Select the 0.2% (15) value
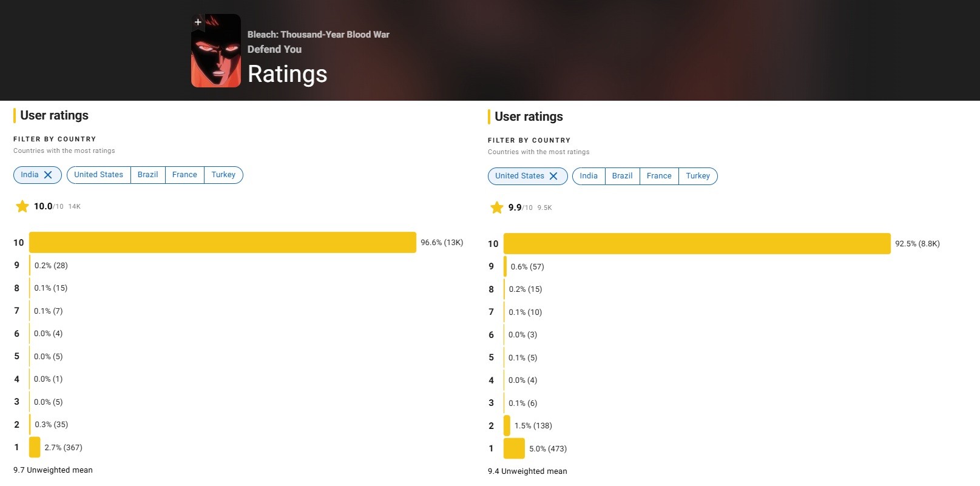The width and height of the screenshot is (980, 486). pyautogui.click(x=525, y=289)
